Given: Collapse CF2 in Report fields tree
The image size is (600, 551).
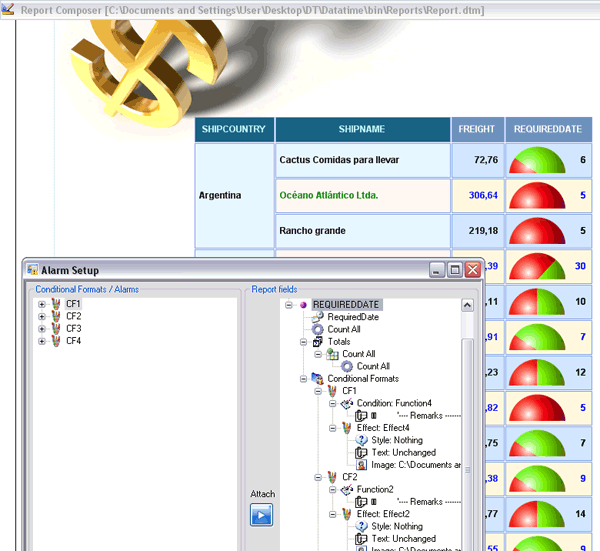Looking at the screenshot, I should click(318, 477).
